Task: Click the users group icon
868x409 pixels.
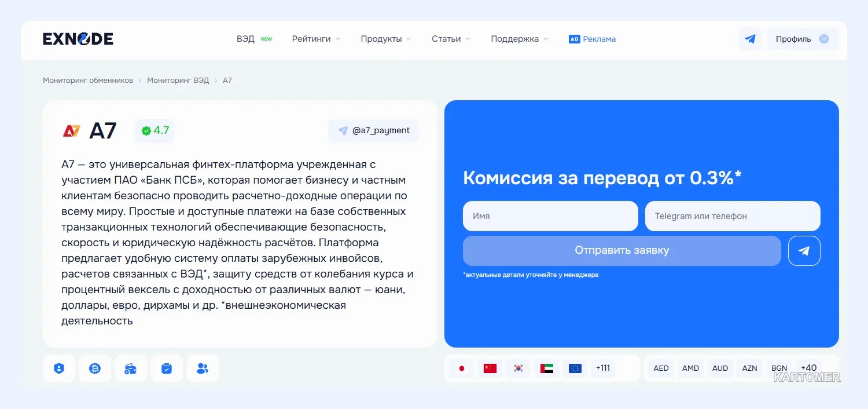Action: coord(203,368)
